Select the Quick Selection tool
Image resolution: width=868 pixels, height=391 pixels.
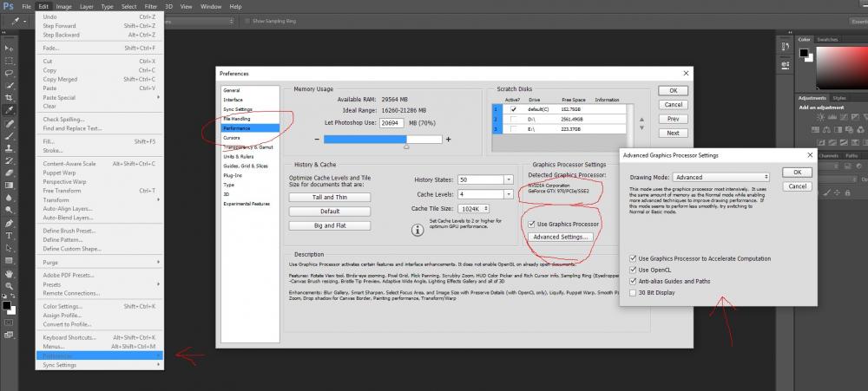point(9,85)
